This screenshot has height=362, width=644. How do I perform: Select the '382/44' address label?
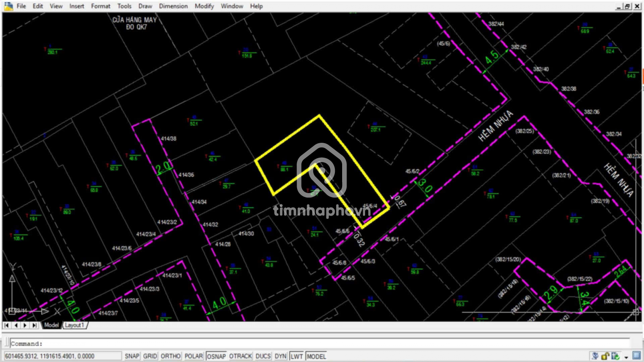(496, 24)
